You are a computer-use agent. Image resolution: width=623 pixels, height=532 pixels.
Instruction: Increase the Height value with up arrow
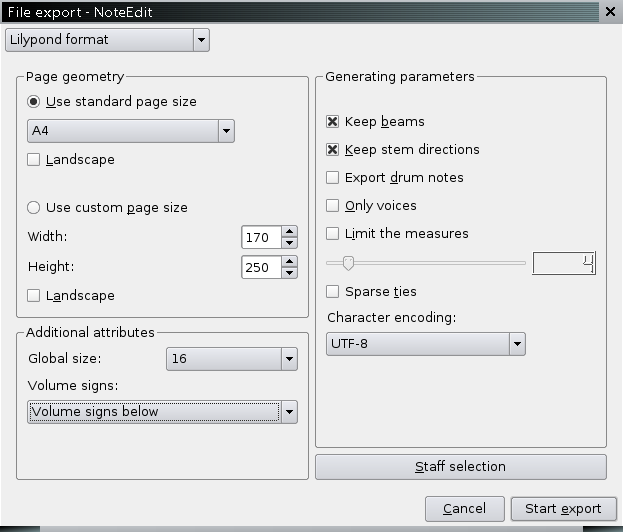tap(289, 262)
